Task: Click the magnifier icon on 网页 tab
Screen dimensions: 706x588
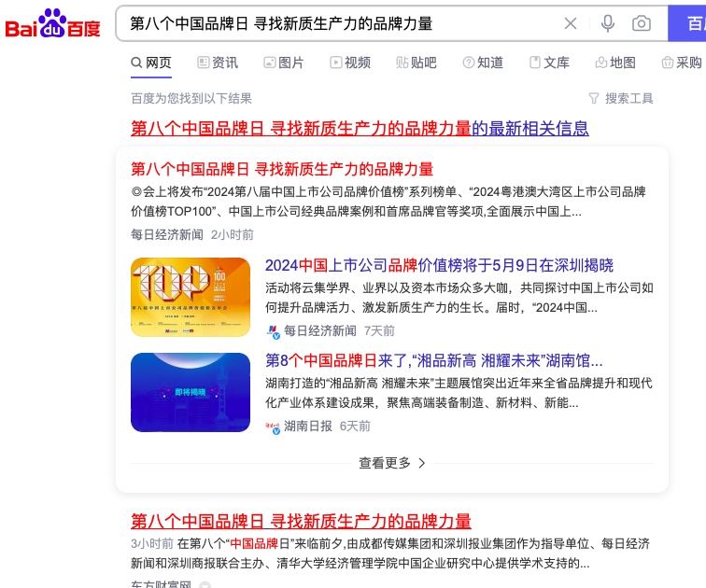Action: (x=136, y=63)
